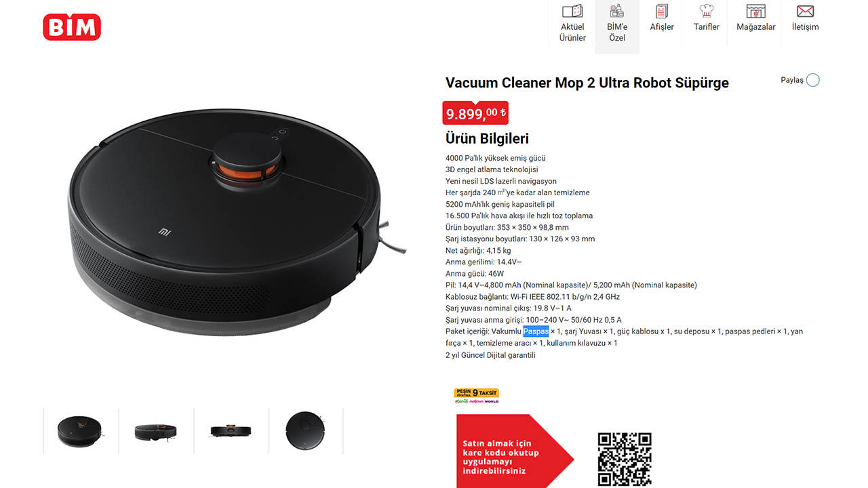Click the İletişim envelope icon
The height and width of the screenshot is (488, 868).
click(805, 12)
